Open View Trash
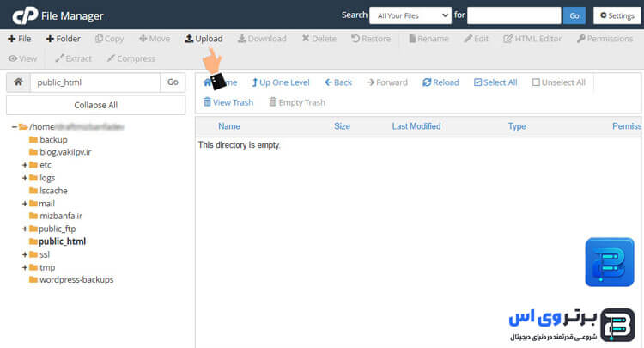 [x=228, y=102]
